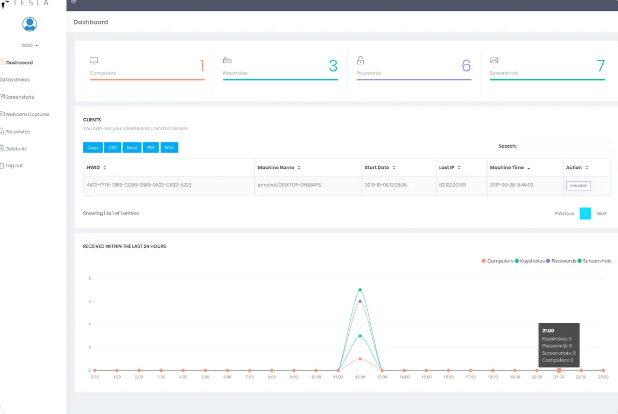Click the Keystrokes keyboard icon in stats card
Screen dimensions: 618x414
(227, 60)
